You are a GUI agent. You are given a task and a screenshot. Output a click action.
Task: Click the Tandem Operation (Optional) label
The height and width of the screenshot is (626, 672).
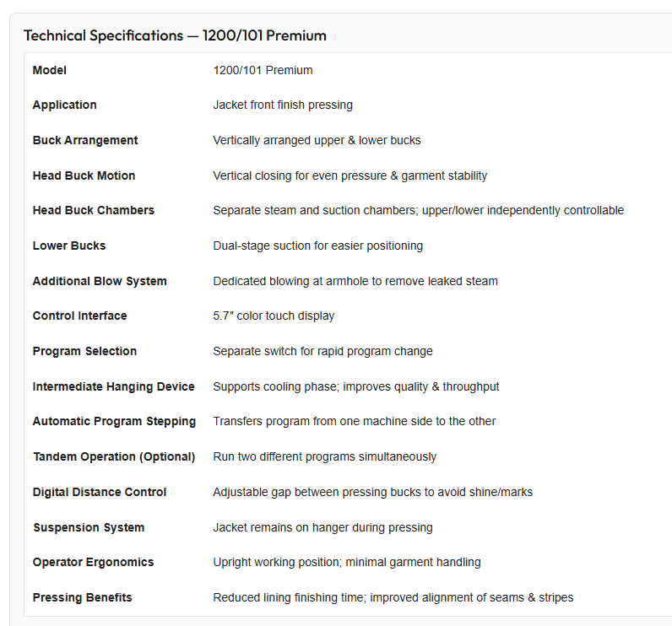114,457
